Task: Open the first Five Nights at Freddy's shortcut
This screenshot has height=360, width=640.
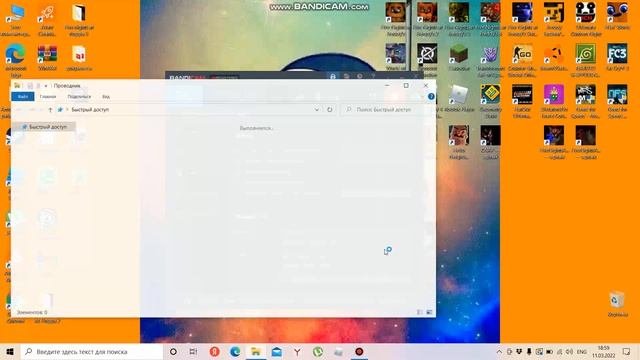Action: 396,20
